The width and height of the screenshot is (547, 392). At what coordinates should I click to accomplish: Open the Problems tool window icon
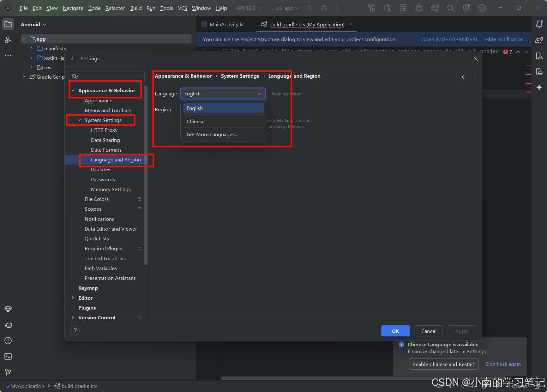tap(8, 341)
